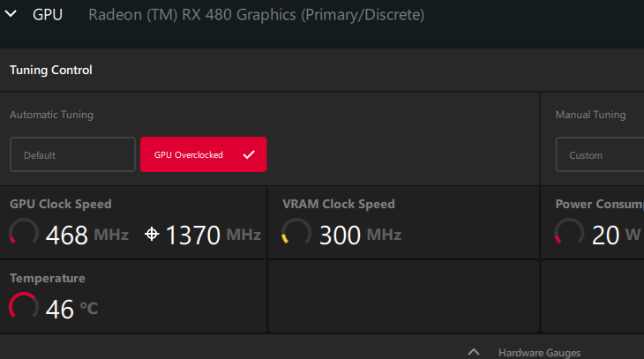Select Default automatic tuning
This screenshot has width=644, height=359.
72,154
